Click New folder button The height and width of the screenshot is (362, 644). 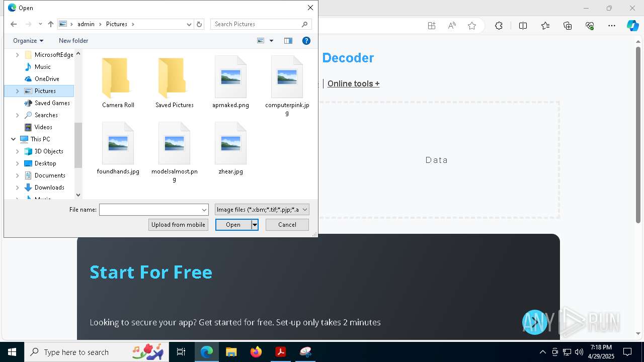[73, 41]
